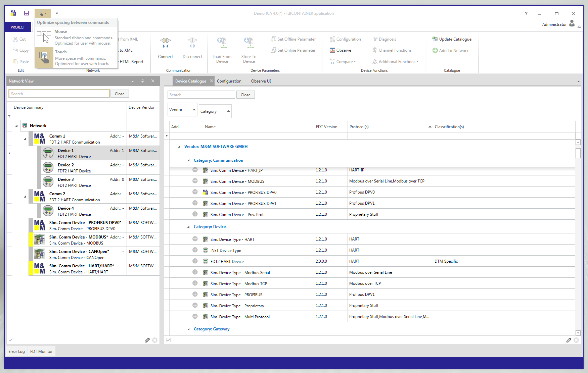
Task: Click Add To Network green plus icon
Action: [435, 50]
